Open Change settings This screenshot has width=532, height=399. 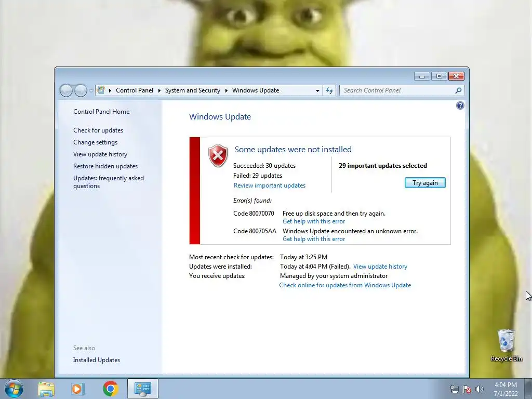(96, 142)
